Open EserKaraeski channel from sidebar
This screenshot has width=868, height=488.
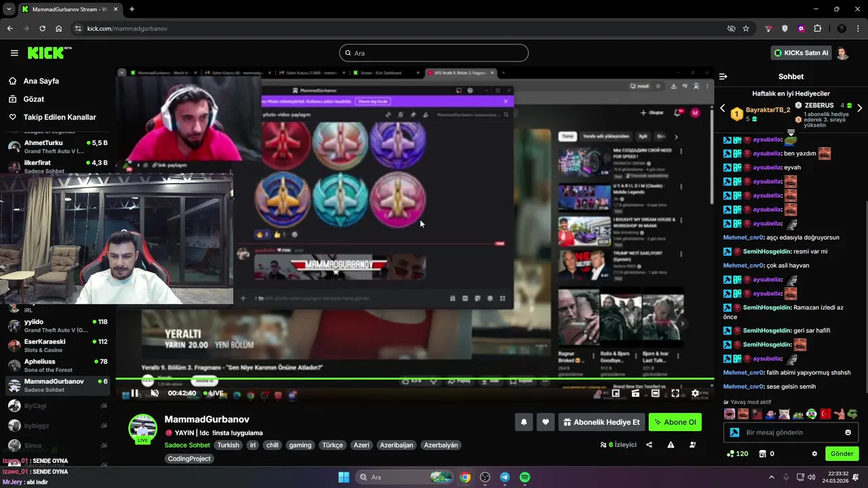tap(58, 346)
